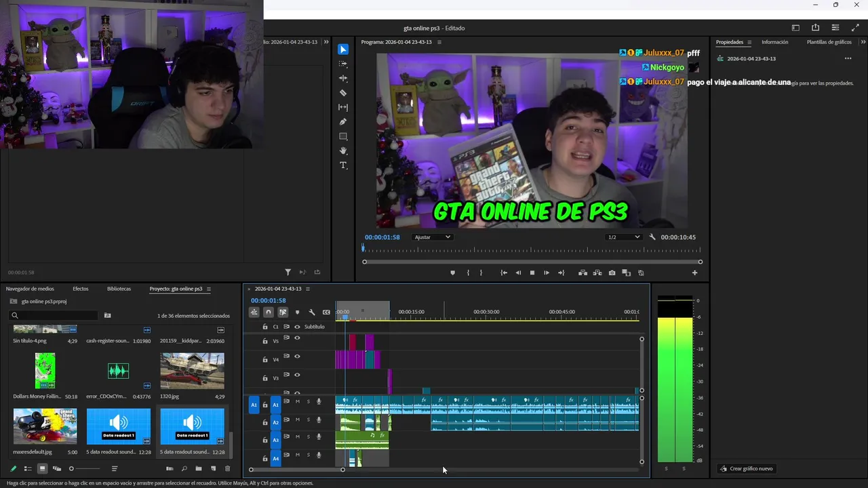The image size is (868, 488).
Task: Go to In point in Program monitor
Action: (x=504, y=272)
